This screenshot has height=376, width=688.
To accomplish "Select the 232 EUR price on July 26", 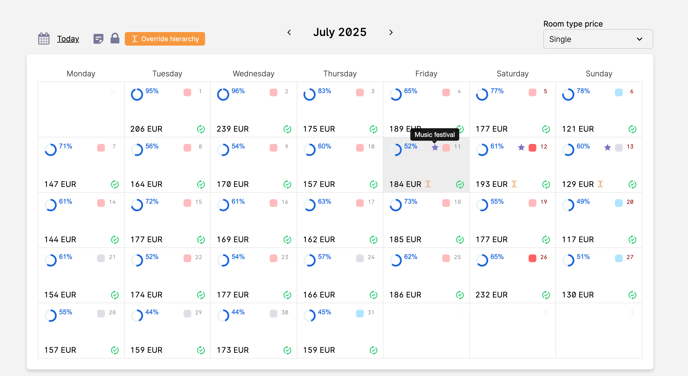I will [491, 295].
